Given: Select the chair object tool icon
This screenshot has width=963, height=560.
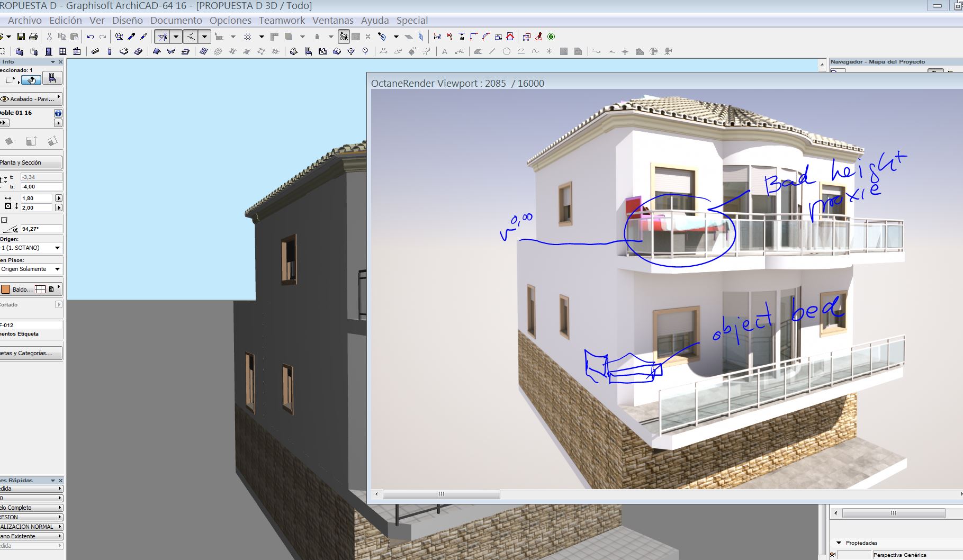Looking at the screenshot, I should [52, 78].
